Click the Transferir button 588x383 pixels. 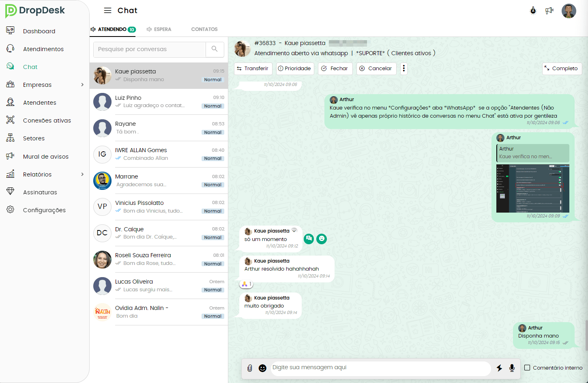tap(253, 69)
